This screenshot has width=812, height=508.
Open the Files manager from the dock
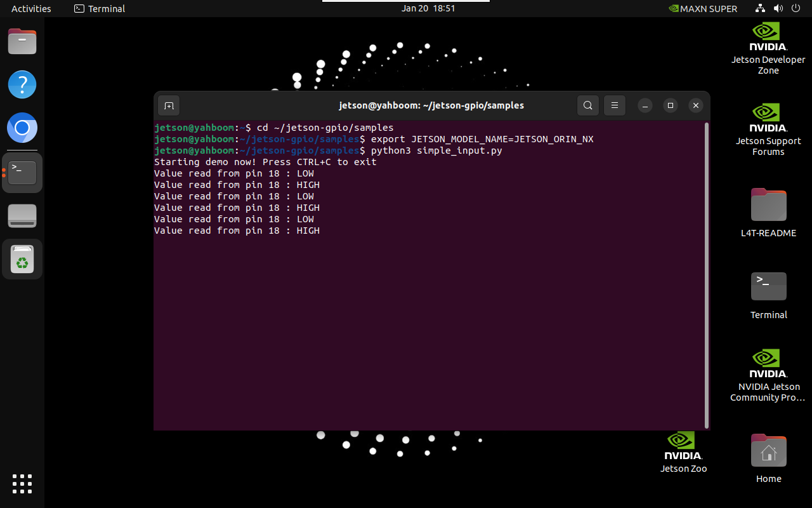(22, 42)
